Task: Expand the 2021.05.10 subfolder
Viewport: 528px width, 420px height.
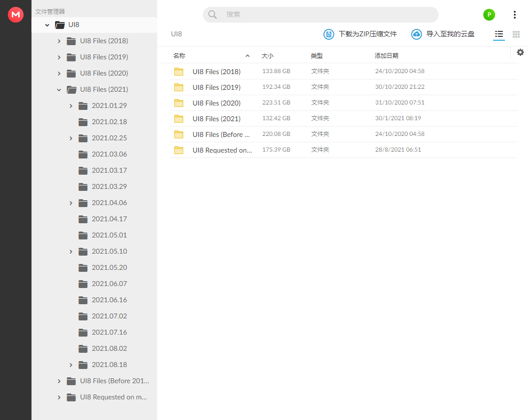Action: point(71,252)
